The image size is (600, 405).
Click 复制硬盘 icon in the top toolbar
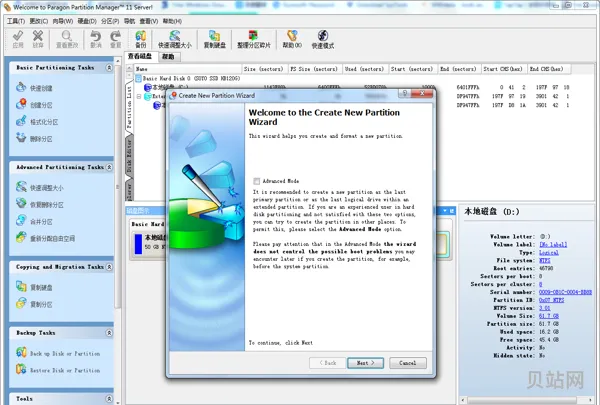tap(214, 39)
